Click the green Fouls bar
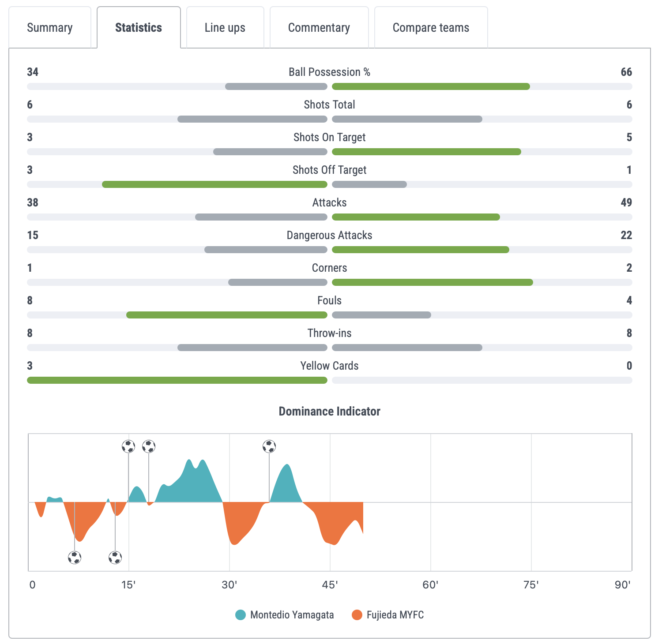 click(227, 315)
